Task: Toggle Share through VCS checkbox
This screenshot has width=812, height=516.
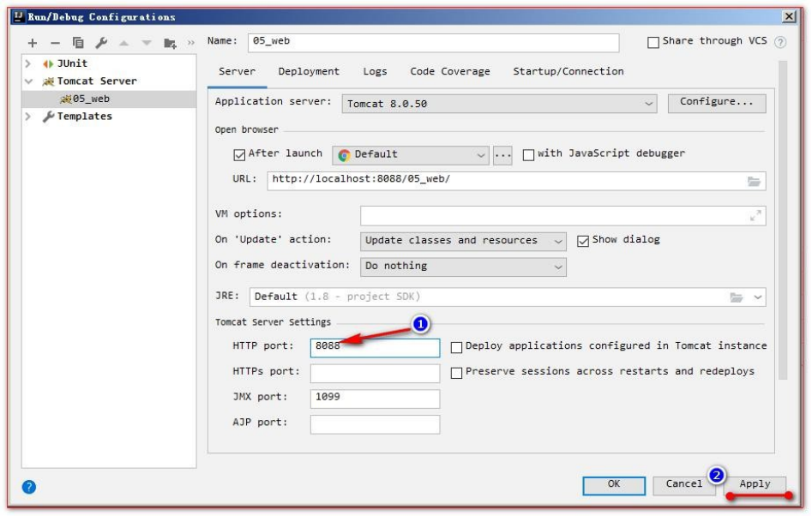Action: (x=653, y=42)
